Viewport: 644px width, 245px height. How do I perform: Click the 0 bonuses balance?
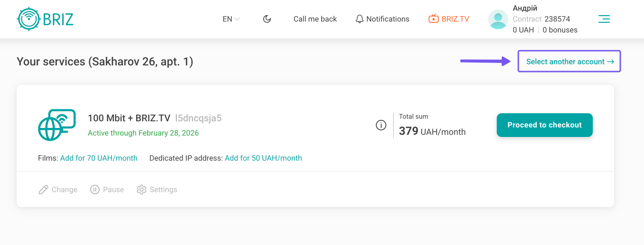560,30
